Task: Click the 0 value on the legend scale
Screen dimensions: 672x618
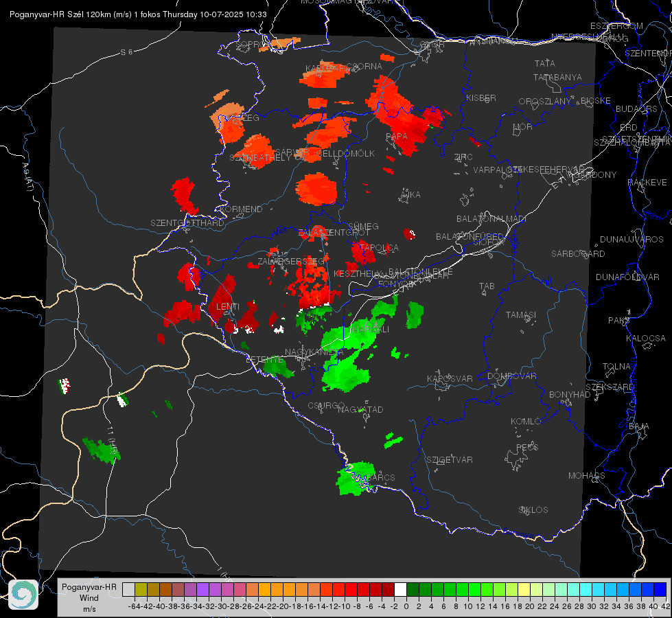Action: click(x=406, y=606)
